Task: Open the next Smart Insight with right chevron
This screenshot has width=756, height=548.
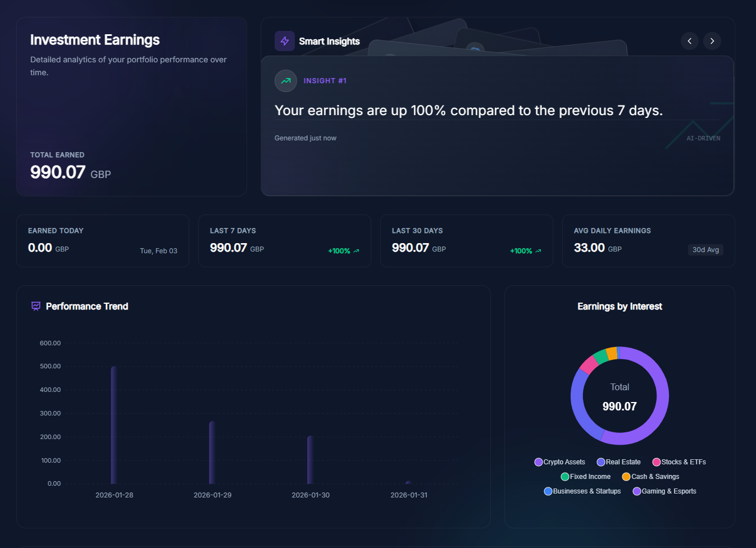Action: pyautogui.click(x=712, y=41)
